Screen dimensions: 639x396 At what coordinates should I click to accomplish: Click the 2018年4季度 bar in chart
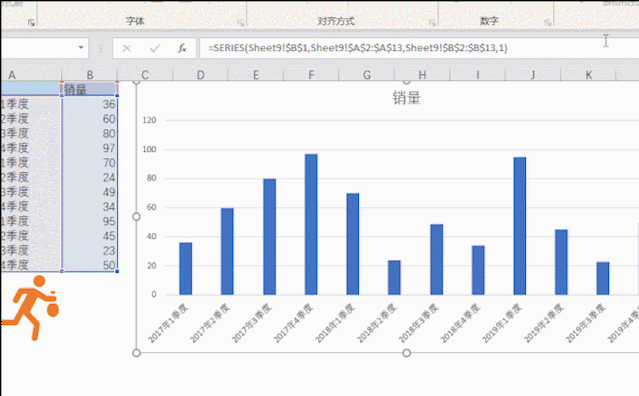tap(478, 270)
